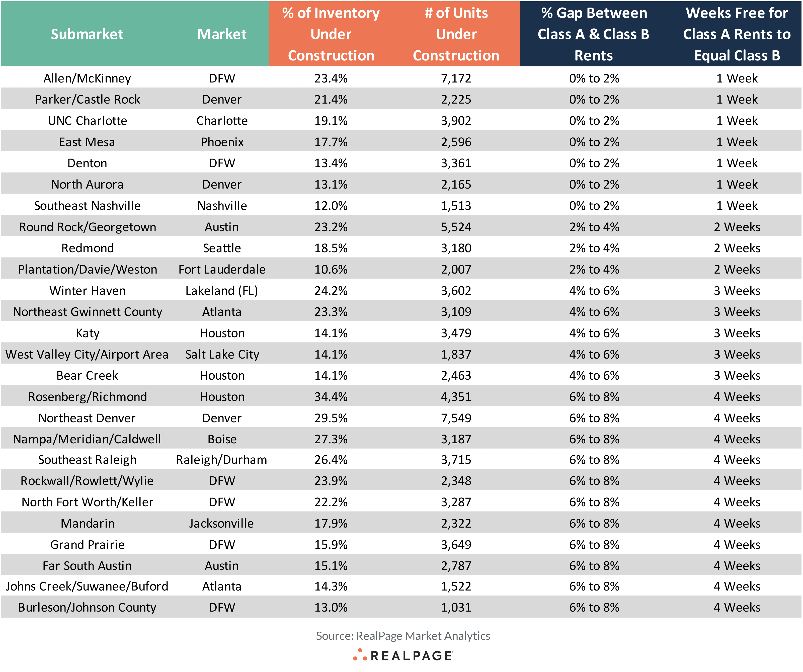Click the Market column header
This screenshot has width=803, height=672.
click(222, 34)
